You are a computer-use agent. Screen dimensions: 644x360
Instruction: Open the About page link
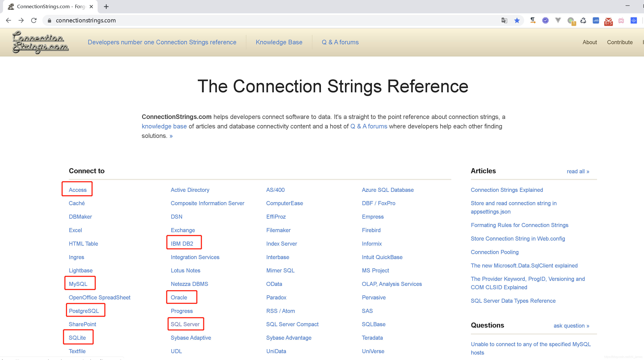pos(590,42)
